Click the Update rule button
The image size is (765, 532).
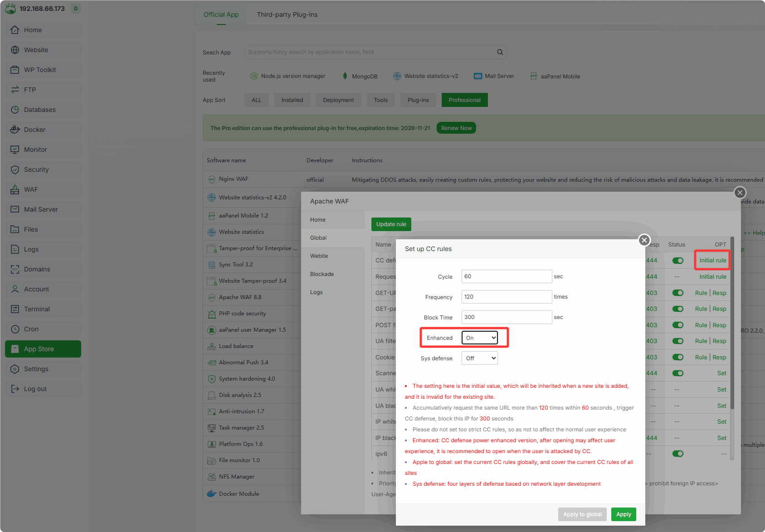391,224
